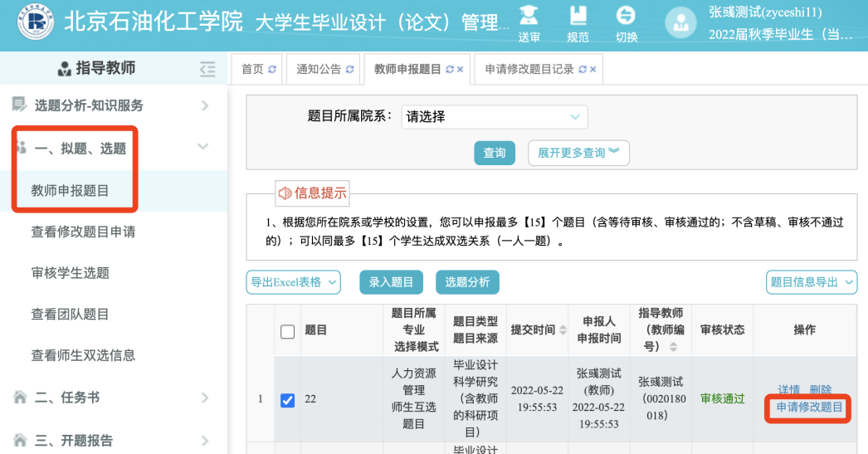Click the 送审 graduation cap icon
Screen dimensions: 868x454
(x=529, y=16)
